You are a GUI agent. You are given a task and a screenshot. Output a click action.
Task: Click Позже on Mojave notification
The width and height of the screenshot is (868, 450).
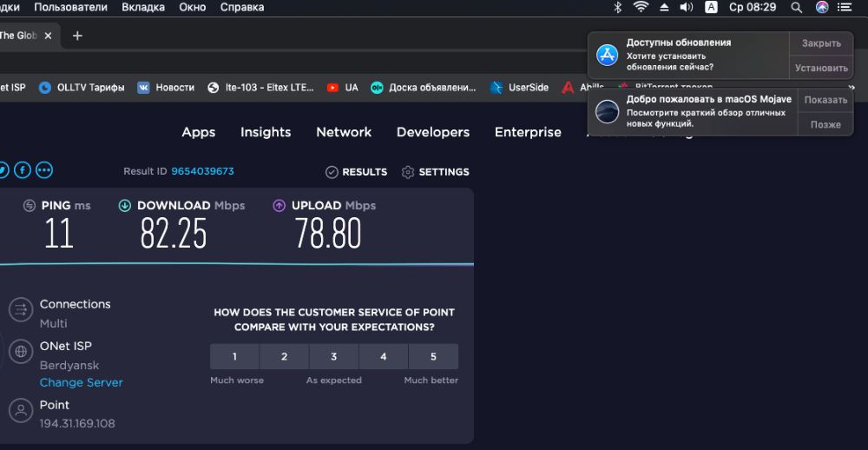pyautogui.click(x=826, y=125)
